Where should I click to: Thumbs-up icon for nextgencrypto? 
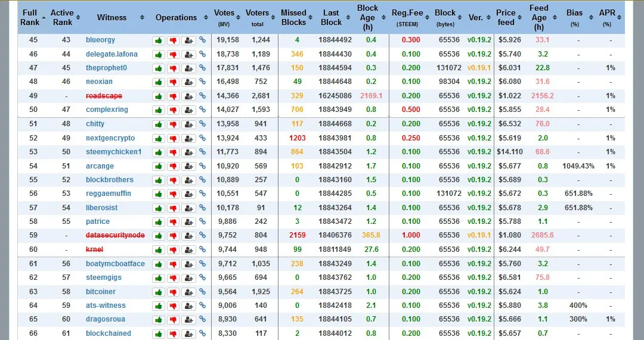159,138
